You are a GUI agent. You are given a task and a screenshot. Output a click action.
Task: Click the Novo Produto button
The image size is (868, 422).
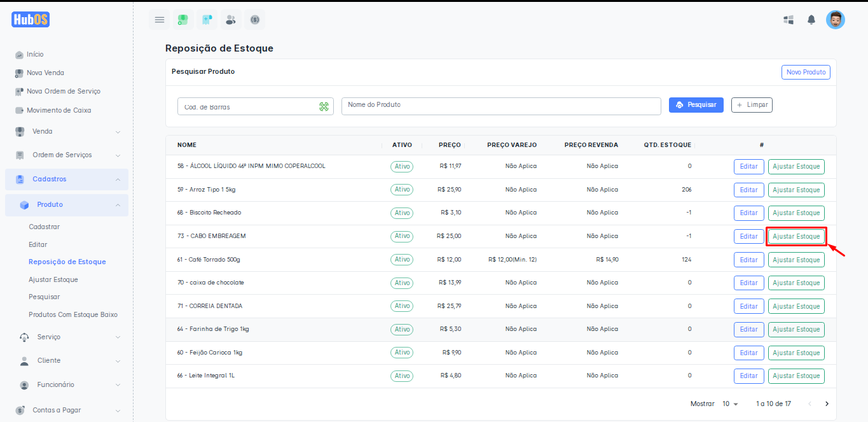[x=806, y=73]
